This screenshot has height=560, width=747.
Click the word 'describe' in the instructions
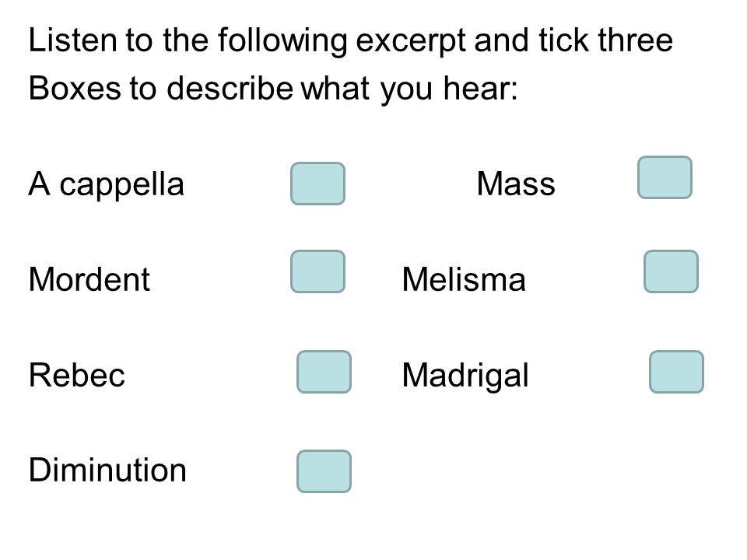coord(230,88)
